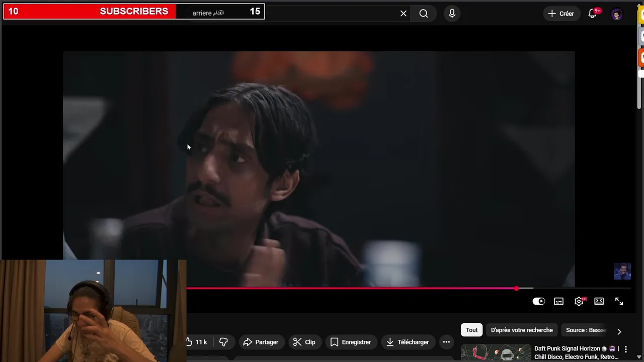Show next filter chips with the right chevron

[x=619, y=331]
